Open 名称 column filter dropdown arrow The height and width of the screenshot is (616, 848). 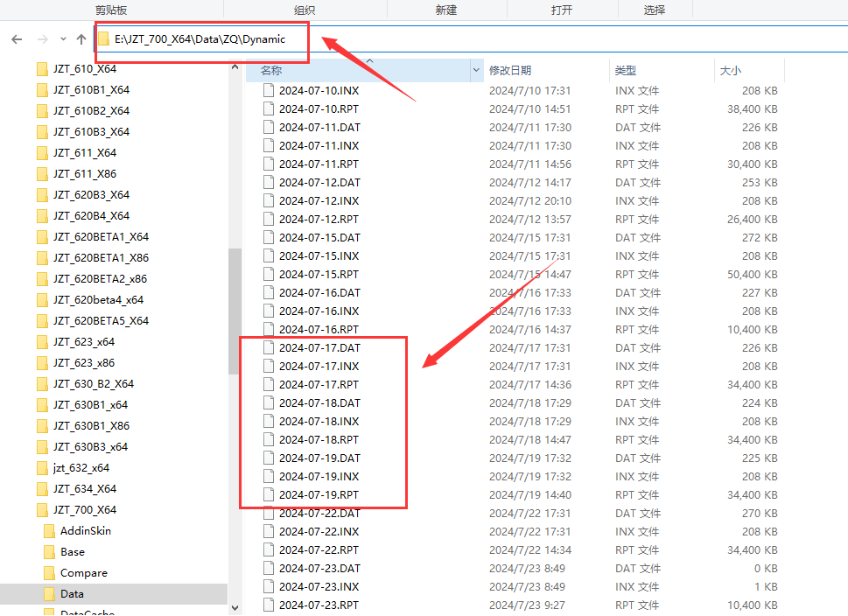[x=476, y=70]
